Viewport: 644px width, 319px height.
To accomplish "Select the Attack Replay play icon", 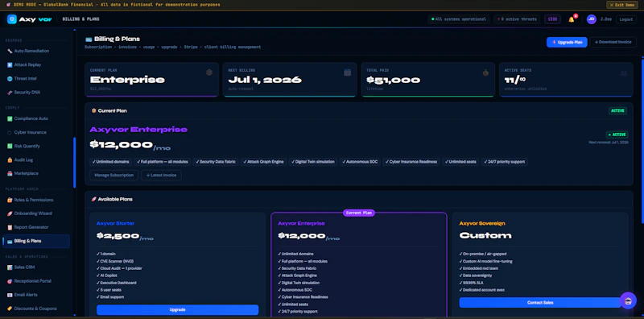I will point(10,65).
